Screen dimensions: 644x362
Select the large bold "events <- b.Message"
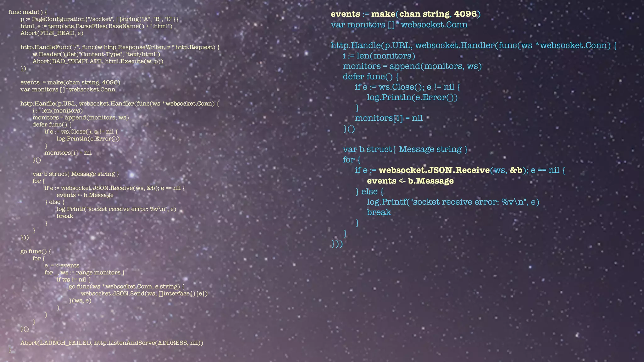tap(410, 181)
